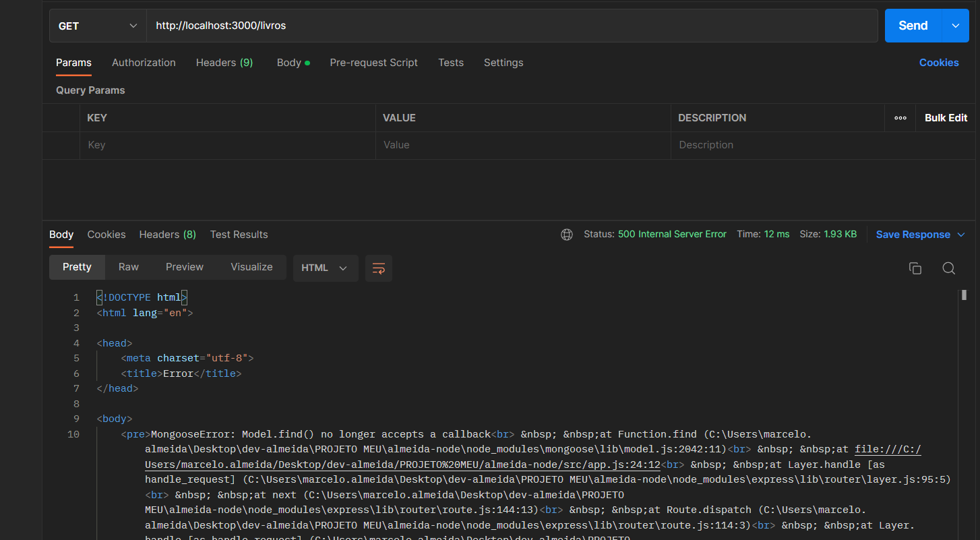Click the Error title text on line 6
The height and width of the screenshot is (540, 980).
178,373
